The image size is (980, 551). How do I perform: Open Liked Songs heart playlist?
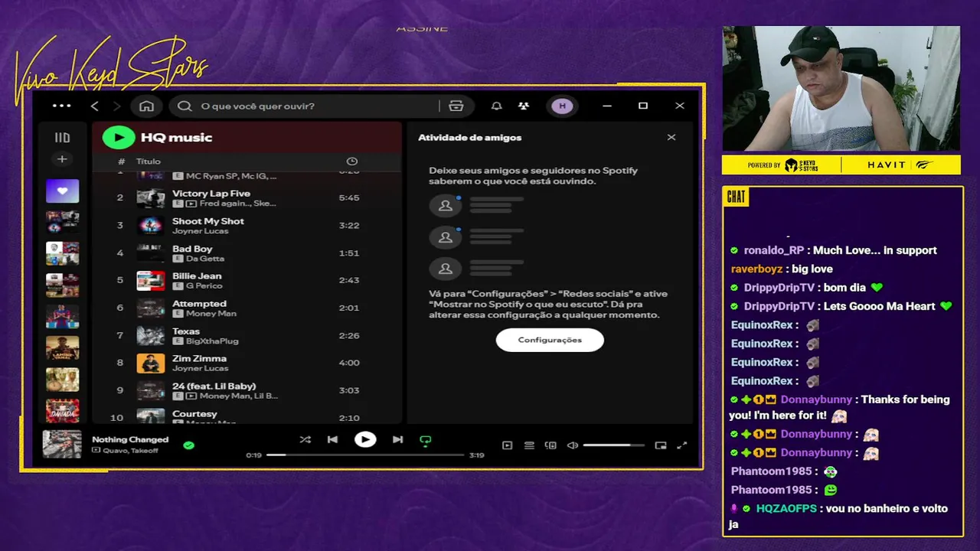(62, 191)
